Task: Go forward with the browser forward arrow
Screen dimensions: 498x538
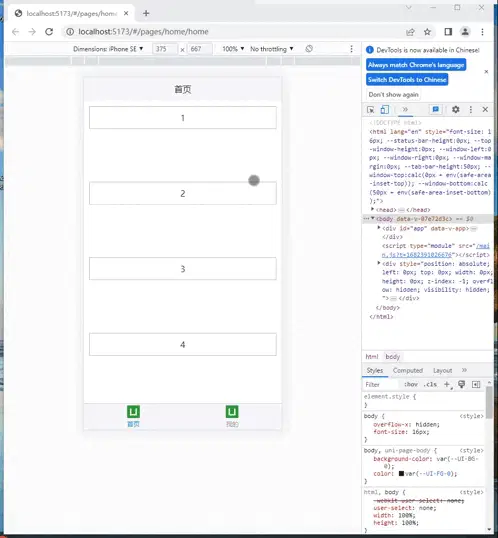Action: [x=32, y=32]
